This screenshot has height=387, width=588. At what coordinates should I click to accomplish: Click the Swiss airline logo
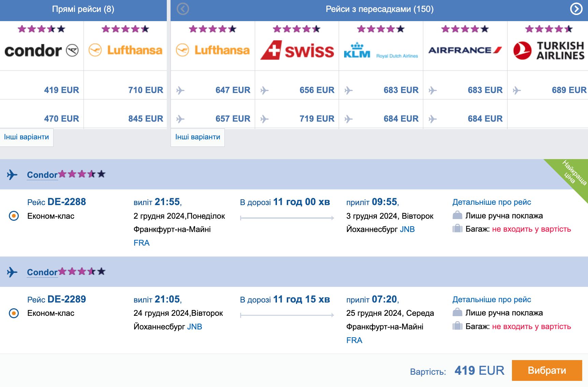tap(297, 50)
